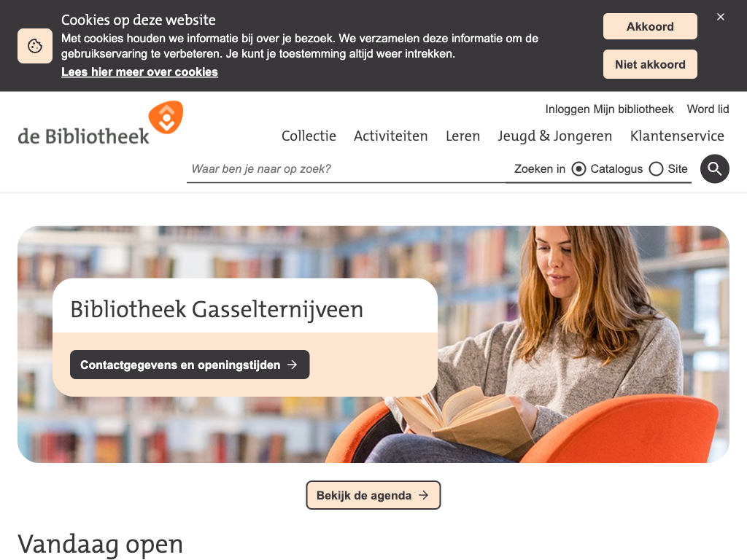Open the Jeugd & Jongeren menu
Screen dimensions: 747x560
554,136
